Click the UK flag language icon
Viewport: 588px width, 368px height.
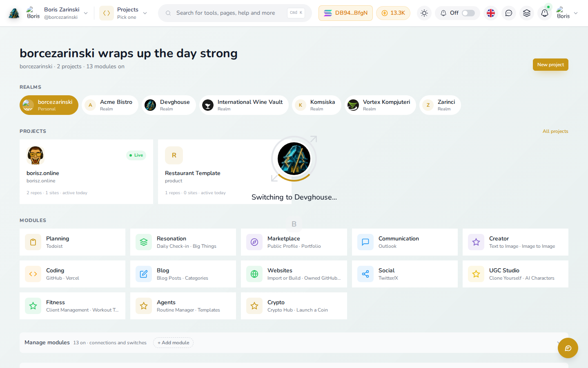coord(491,13)
